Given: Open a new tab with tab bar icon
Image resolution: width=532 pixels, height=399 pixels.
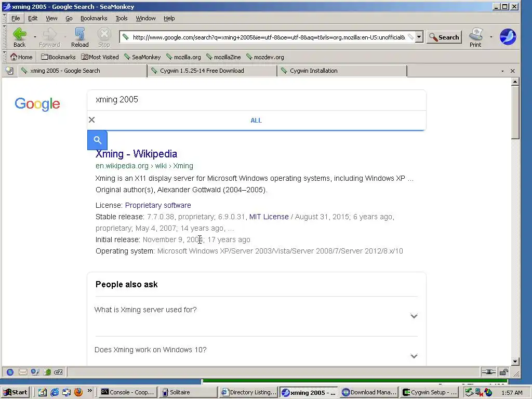Looking at the screenshot, I should pos(9,71).
